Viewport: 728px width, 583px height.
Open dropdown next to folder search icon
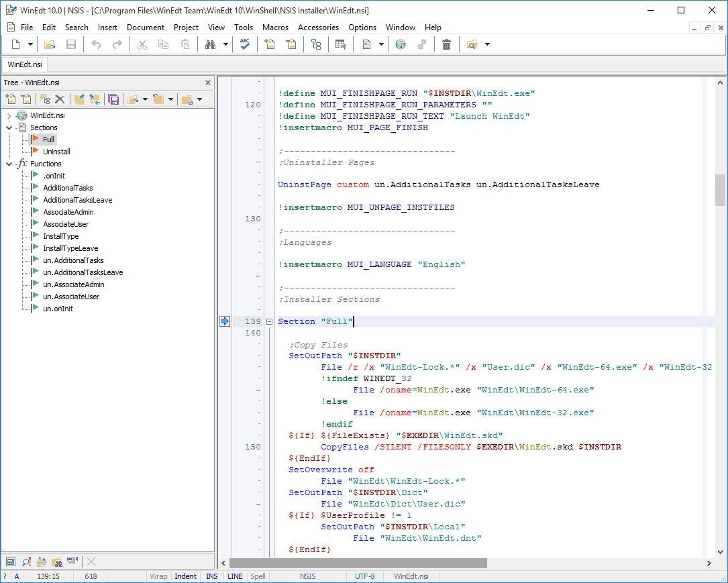(487, 44)
